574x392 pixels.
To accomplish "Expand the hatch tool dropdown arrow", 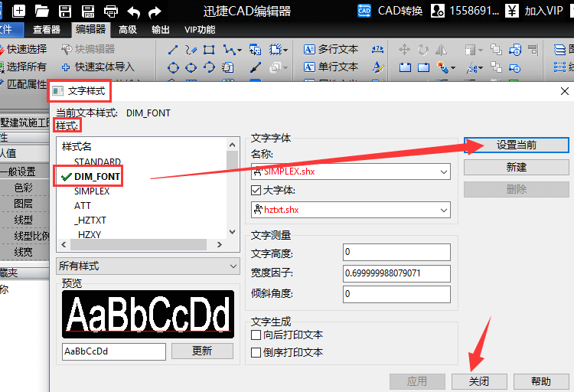I will click(x=285, y=51).
